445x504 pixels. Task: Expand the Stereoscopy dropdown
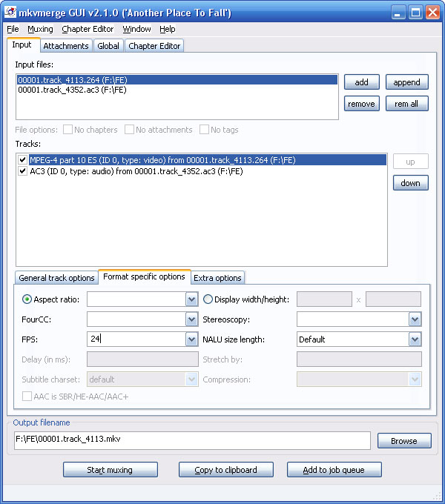tap(415, 319)
